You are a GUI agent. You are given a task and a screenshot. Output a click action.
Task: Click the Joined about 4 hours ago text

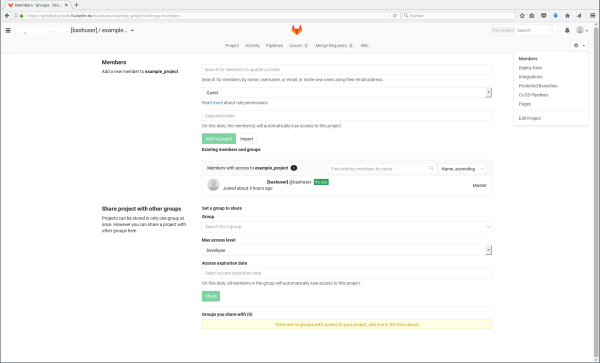pos(248,189)
